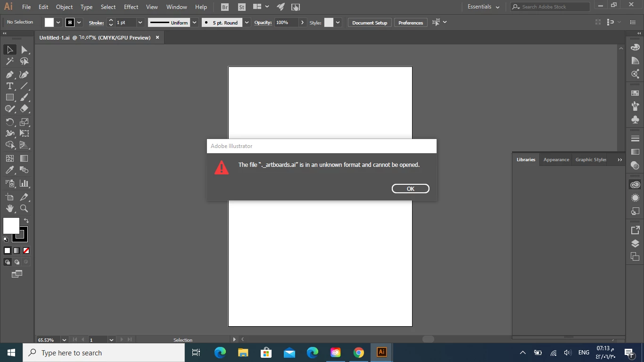This screenshot has height=362, width=644.
Task: Open Document Setup
Action: tap(370, 23)
